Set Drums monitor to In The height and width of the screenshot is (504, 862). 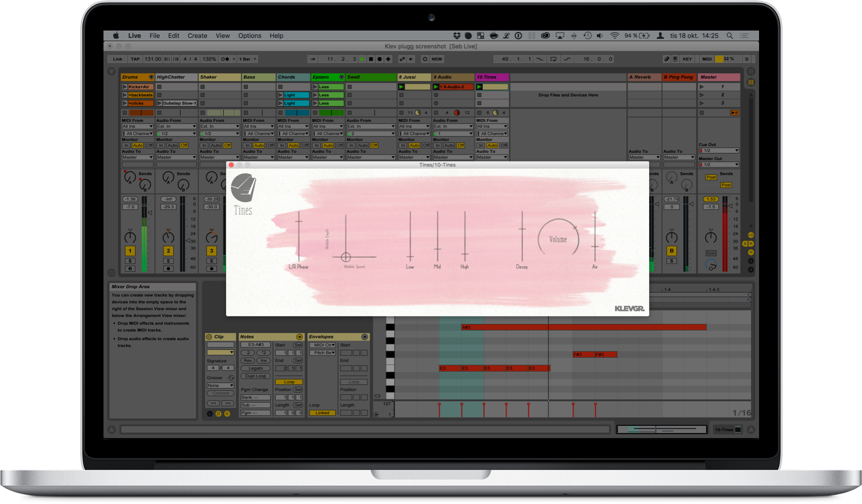point(127,146)
